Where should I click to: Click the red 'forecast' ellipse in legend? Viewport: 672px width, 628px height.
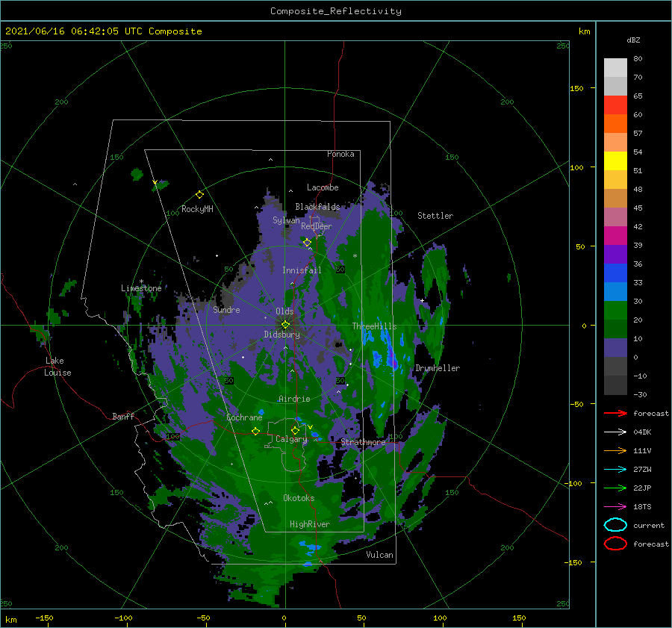[615, 544]
